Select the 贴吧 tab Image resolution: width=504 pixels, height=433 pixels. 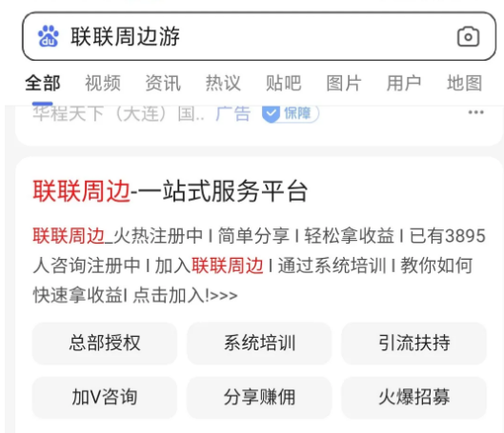click(284, 83)
